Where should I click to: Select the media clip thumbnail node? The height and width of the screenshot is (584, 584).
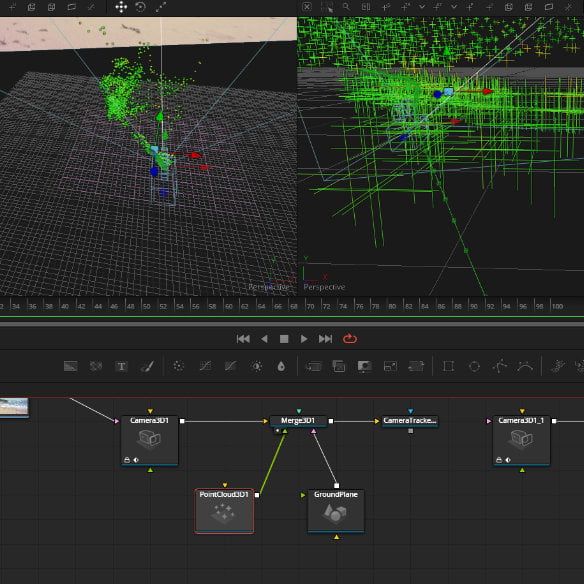click(14, 407)
